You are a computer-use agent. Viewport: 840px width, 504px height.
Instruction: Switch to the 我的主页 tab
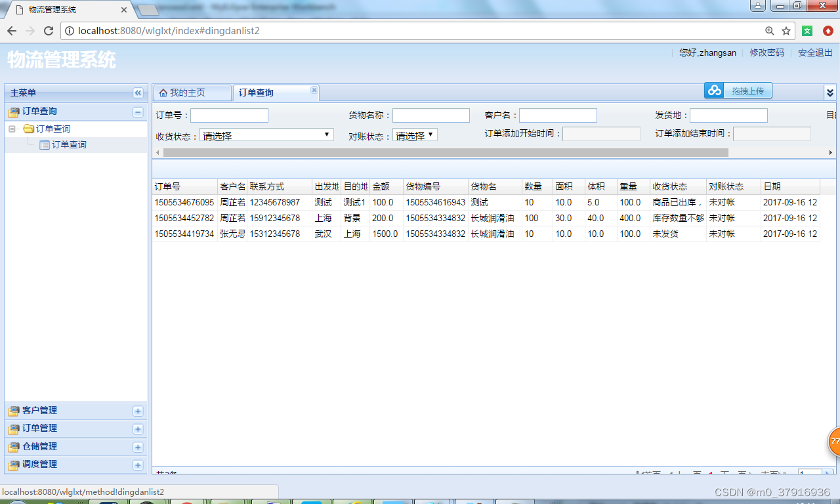pos(192,93)
